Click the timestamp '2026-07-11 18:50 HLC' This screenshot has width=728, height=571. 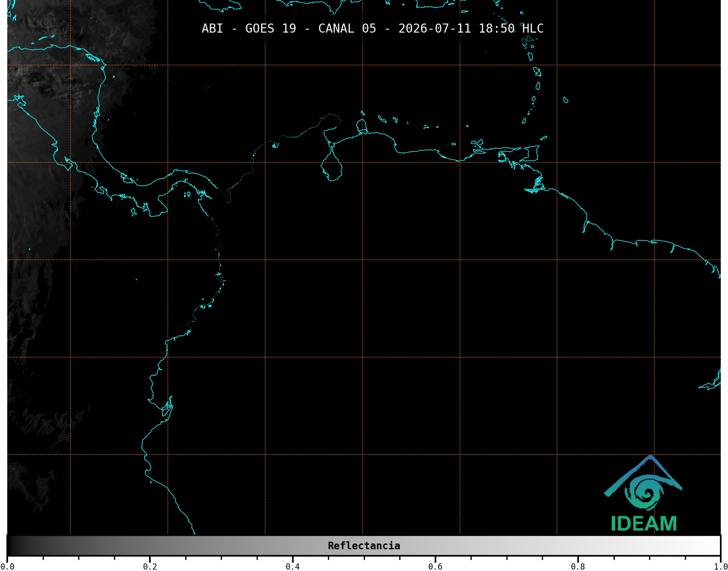coord(471,29)
